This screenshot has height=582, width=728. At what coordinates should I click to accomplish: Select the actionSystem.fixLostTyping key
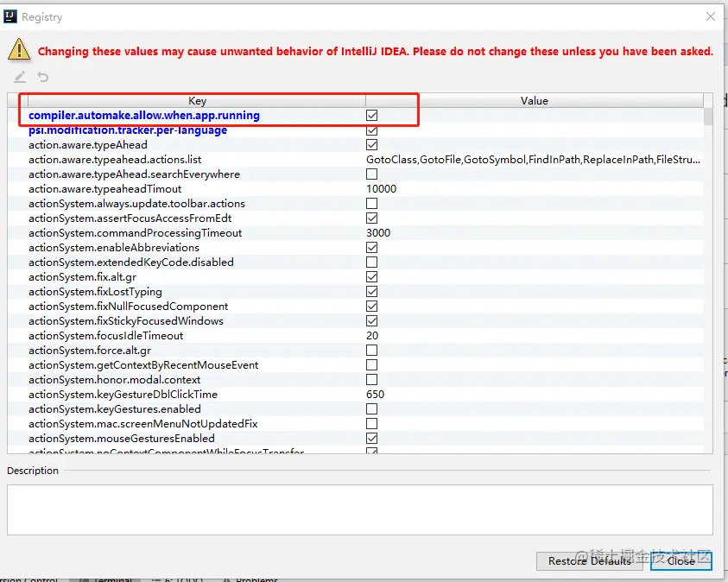click(x=95, y=292)
